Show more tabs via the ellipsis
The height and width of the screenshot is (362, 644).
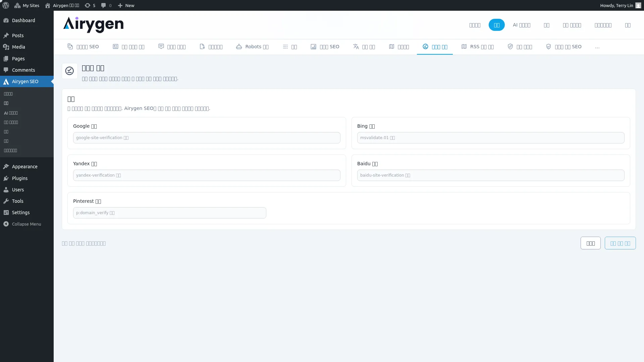point(597,47)
